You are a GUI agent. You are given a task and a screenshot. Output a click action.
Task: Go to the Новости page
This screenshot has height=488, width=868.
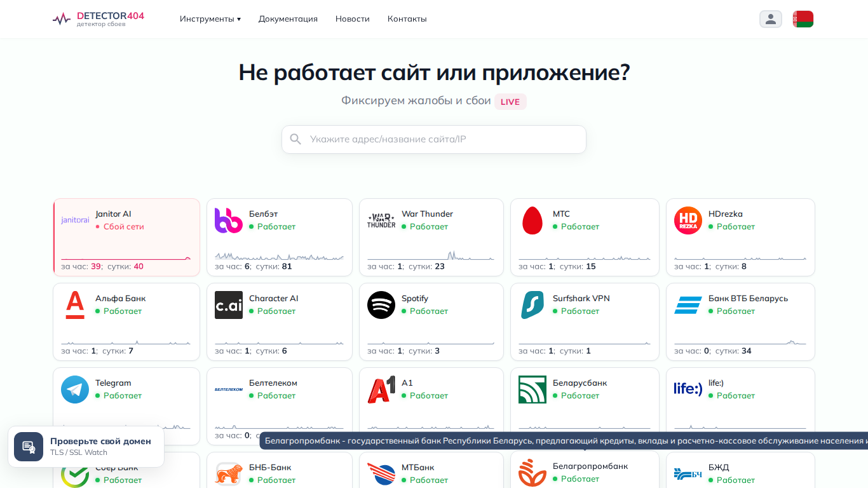point(353,19)
